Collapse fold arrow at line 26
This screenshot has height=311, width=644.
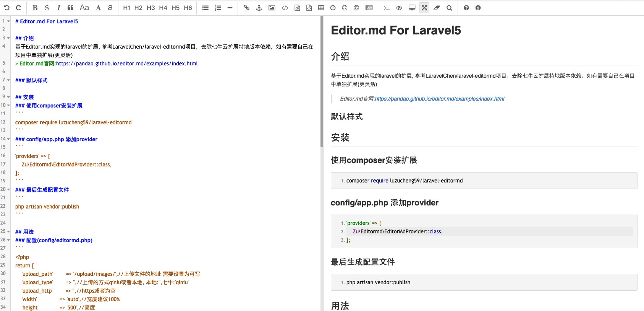tap(8, 240)
